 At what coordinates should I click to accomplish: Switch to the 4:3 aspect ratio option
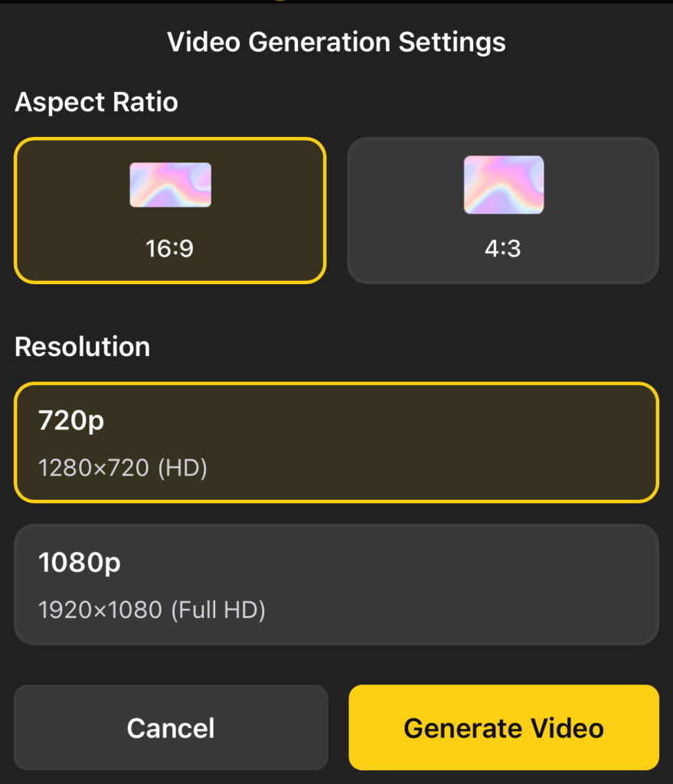502,210
